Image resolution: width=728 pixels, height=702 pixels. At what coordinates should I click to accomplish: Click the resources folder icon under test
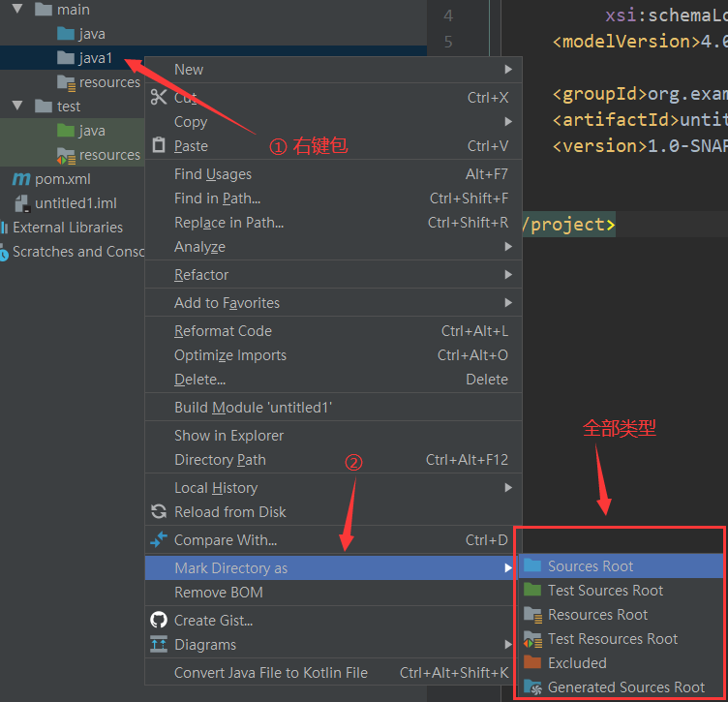(67, 156)
